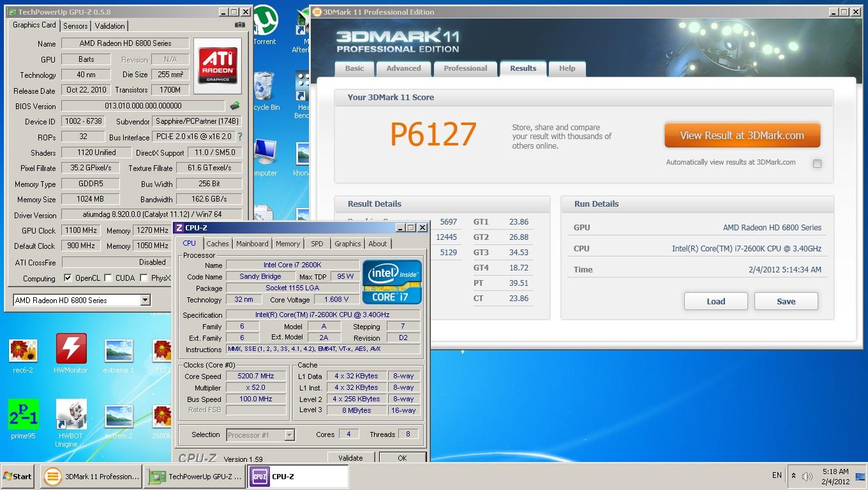Screen dimensions: 868x490
Task: Click the Validate button in CPU-Z
Action: [x=350, y=457]
